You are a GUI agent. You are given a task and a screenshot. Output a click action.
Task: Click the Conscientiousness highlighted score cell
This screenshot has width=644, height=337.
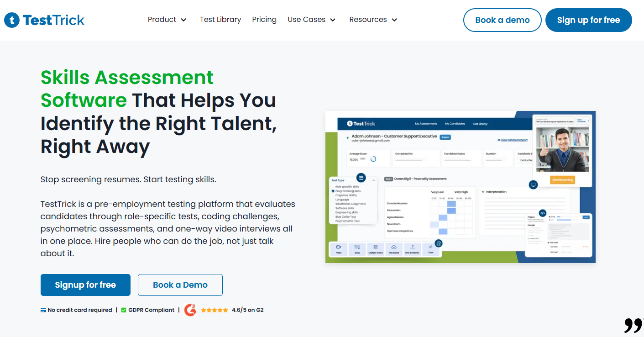[451, 204]
